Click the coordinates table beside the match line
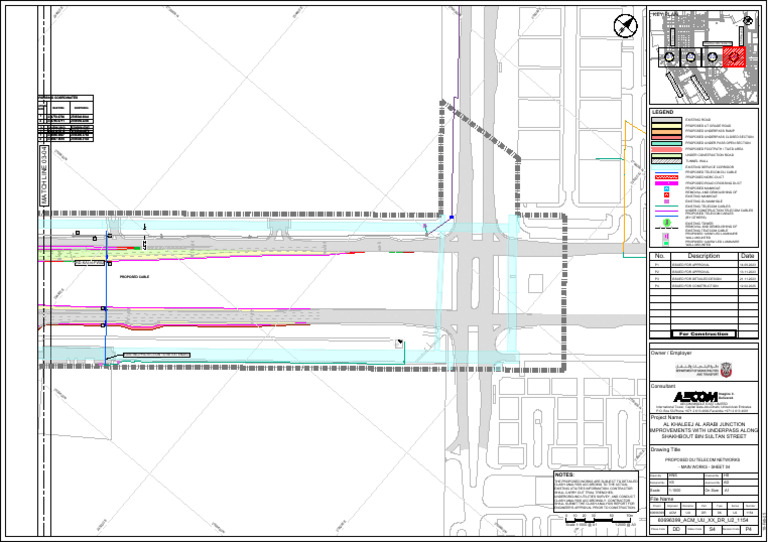This screenshot has width=768, height=542. (66, 118)
